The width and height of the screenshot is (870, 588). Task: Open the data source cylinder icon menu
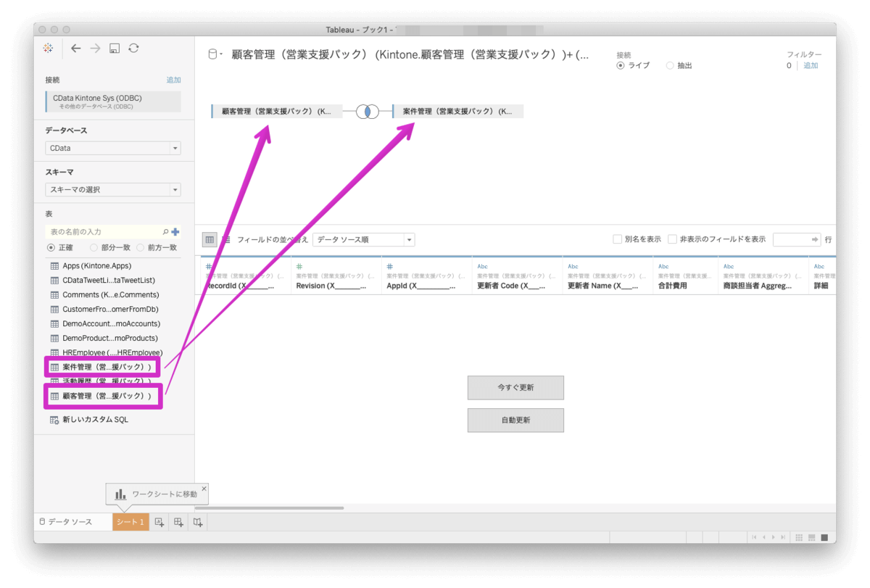212,54
